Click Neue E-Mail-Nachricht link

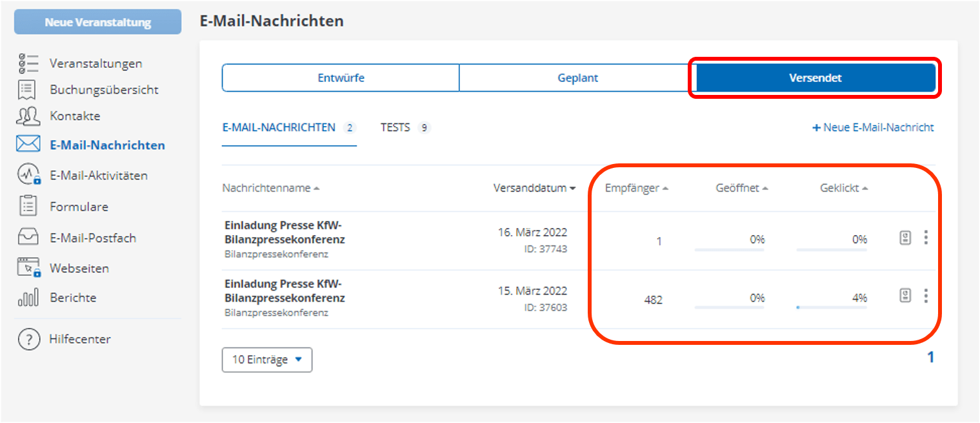[873, 127]
